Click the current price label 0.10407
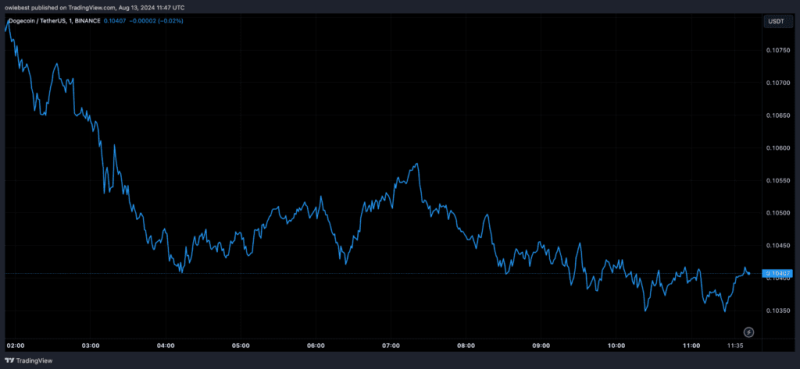This screenshot has height=369, width=800. tap(776, 274)
